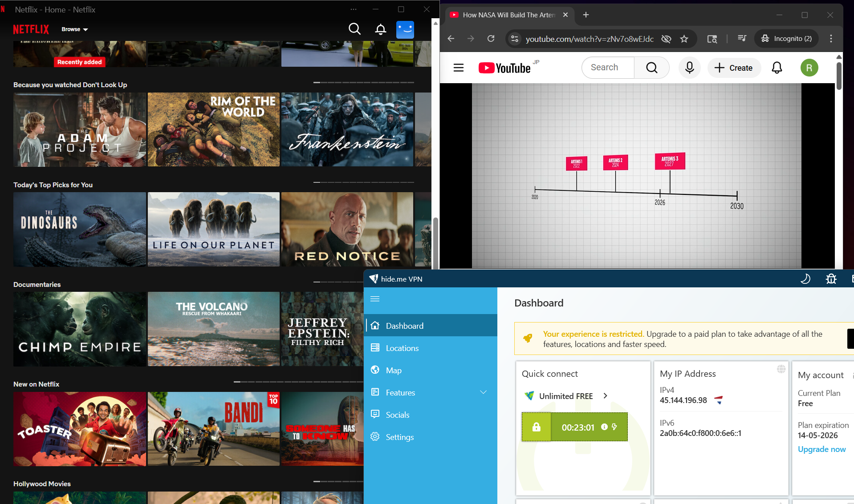854x504 pixels.
Task: Open a new Chrome tab
Action: (586, 15)
